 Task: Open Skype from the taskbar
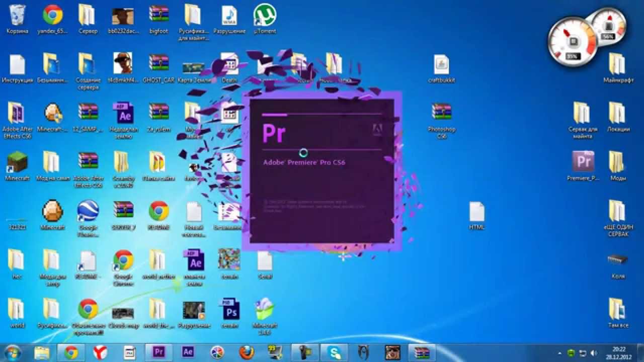(334, 352)
